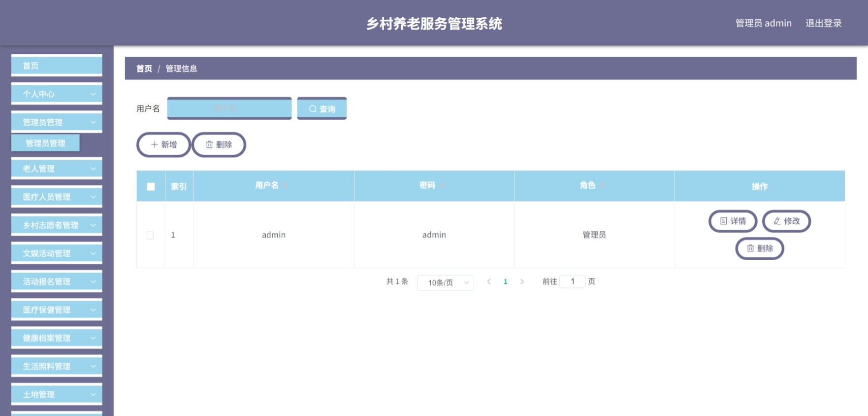Image resolution: width=868 pixels, height=416 pixels.
Task: Click the magnifier icon in the 查询 button
Action: click(313, 109)
